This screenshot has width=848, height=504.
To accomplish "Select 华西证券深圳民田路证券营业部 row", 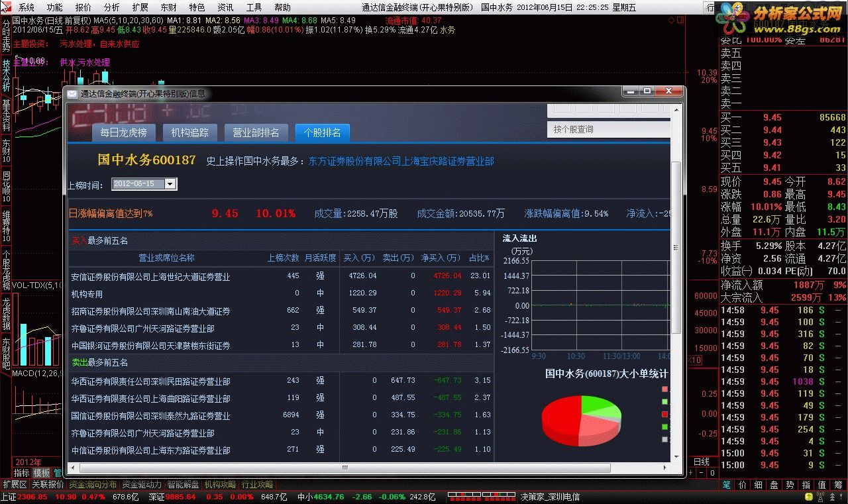I will click(x=281, y=381).
